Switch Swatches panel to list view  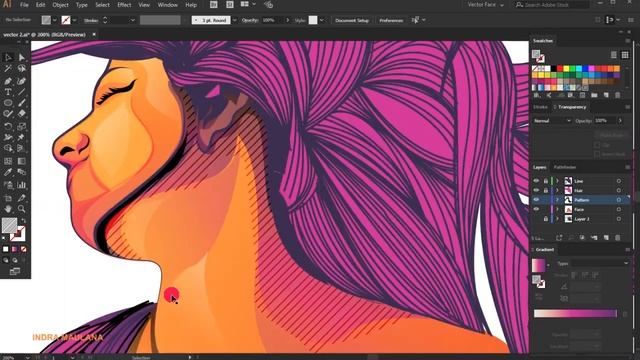click(x=614, y=55)
